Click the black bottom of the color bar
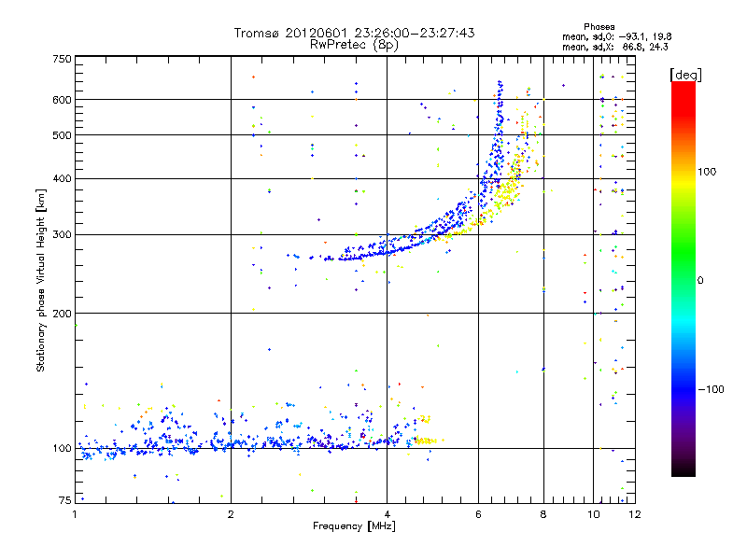Image resolution: width=747 pixels, height=560 pixels. click(684, 470)
